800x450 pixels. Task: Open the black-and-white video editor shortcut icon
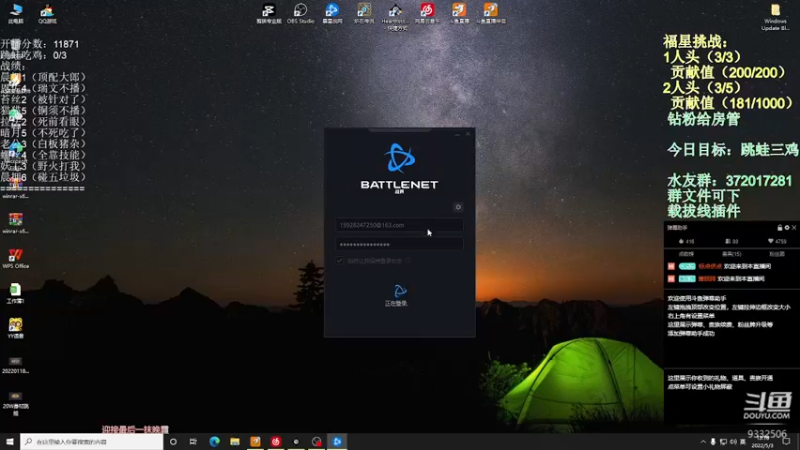268,13
